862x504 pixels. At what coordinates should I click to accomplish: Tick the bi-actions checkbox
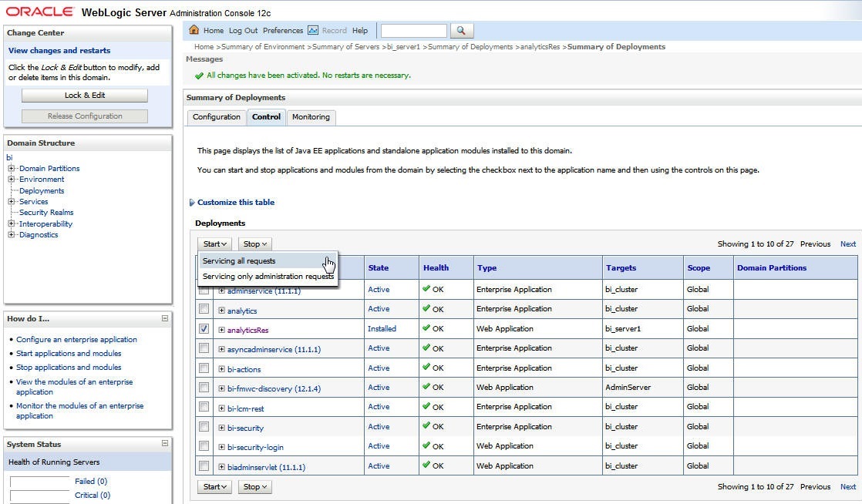point(204,368)
